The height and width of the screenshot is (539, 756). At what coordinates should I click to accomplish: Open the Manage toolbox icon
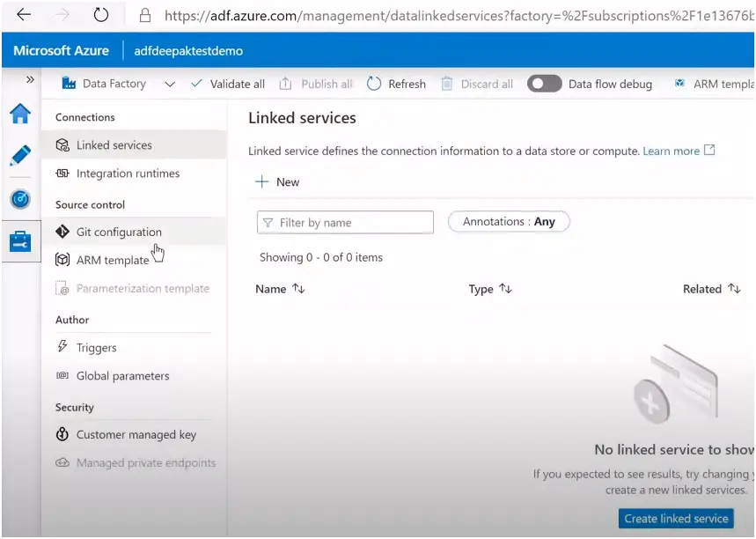point(20,241)
